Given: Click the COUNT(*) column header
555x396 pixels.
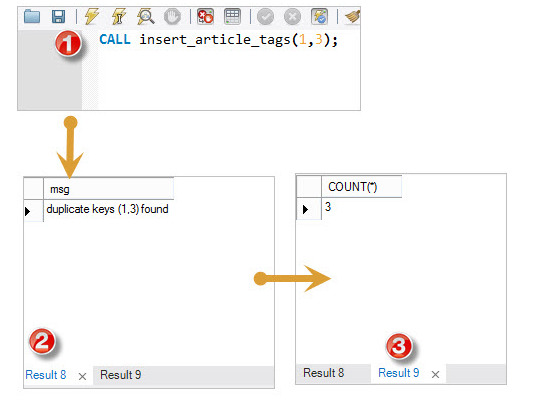Looking at the screenshot, I should coord(361,187).
